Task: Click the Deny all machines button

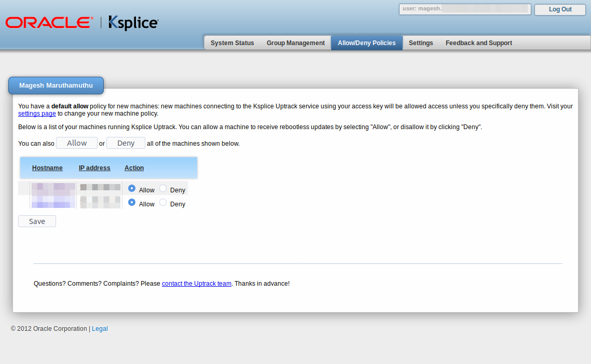Action: pyautogui.click(x=126, y=143)
